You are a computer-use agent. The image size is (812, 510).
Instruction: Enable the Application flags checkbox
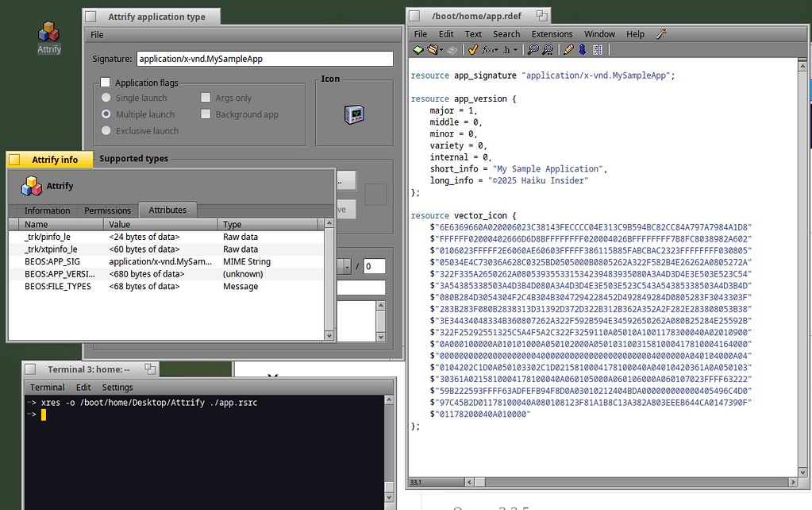coord(105,83)
